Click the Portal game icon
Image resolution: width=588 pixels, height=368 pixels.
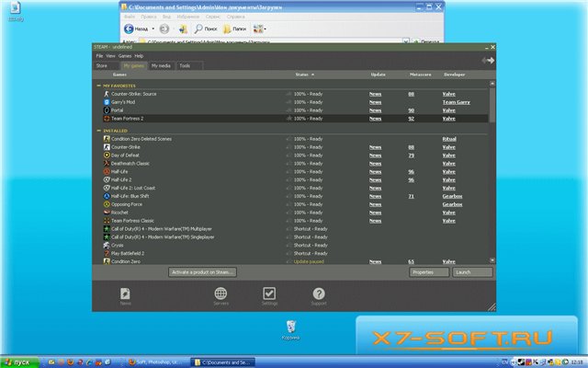pos(107,110)
